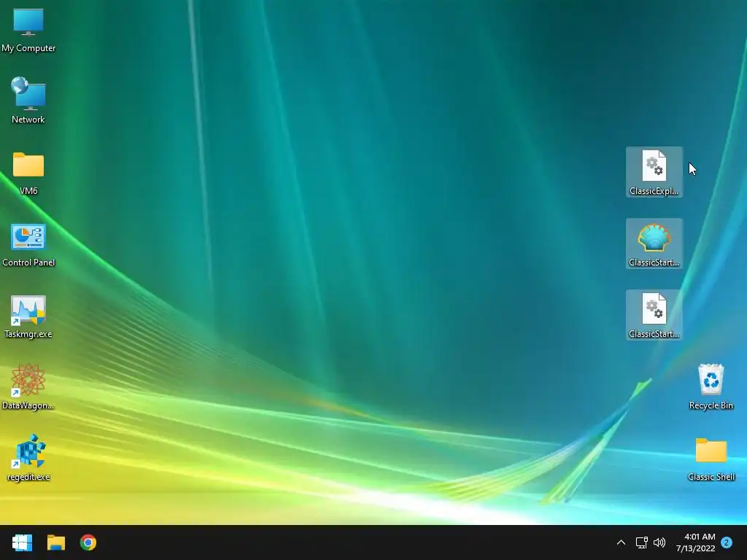Click the VM6 label text

[28, 191]
